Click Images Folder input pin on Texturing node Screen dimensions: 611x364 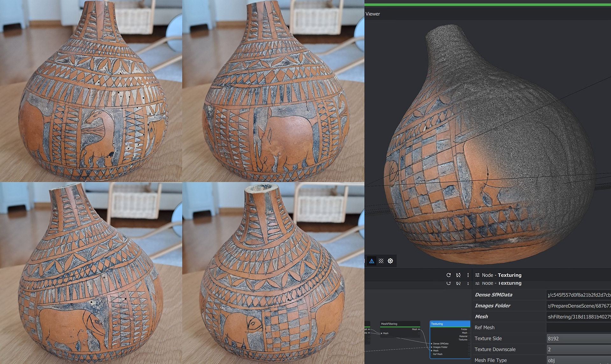(x=432, y=347)
